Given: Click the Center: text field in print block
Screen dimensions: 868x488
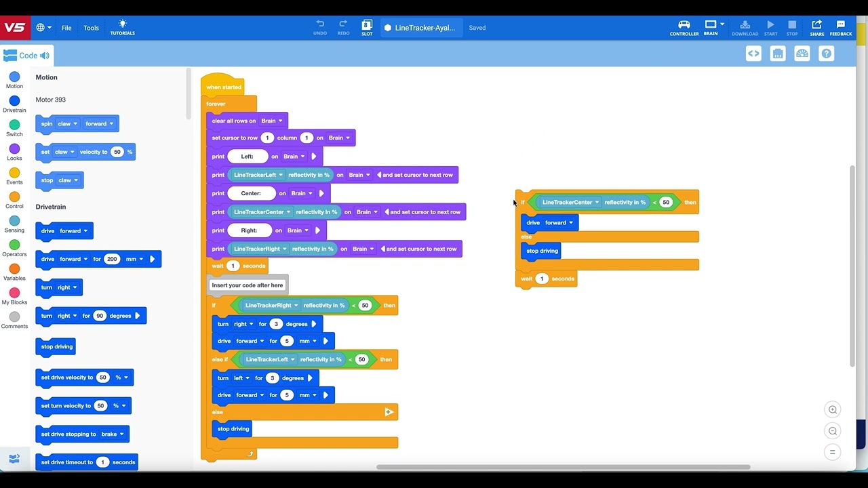Looking at the screenshot, I should [251, 193].
